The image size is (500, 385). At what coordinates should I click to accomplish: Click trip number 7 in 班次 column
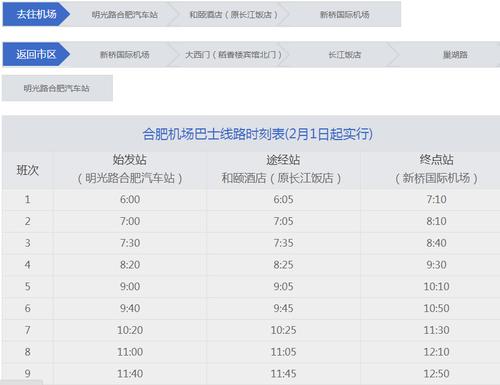(28, 330)
